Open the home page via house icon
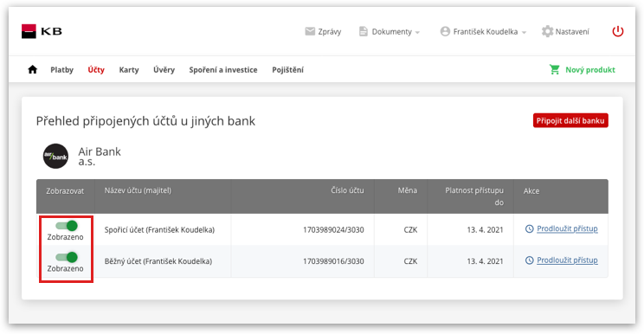 [x=32, y=70]
